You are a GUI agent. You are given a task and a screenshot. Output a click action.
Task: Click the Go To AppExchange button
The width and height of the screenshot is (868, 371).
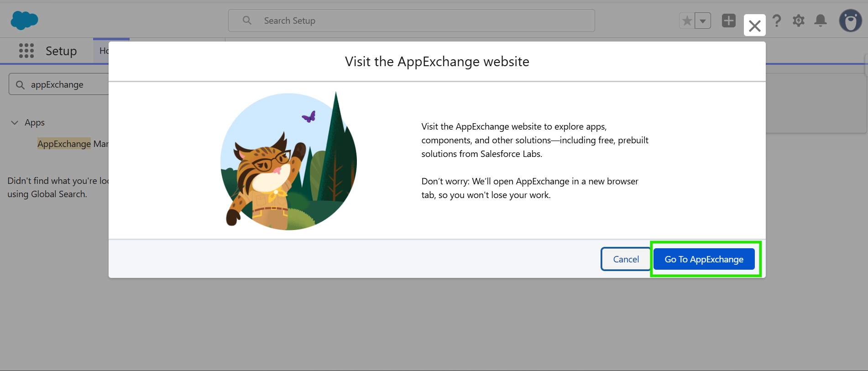[704, 259]
